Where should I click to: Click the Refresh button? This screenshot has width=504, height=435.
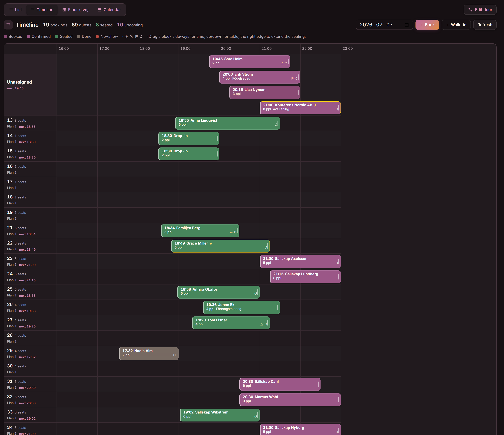tap(484, 25)
